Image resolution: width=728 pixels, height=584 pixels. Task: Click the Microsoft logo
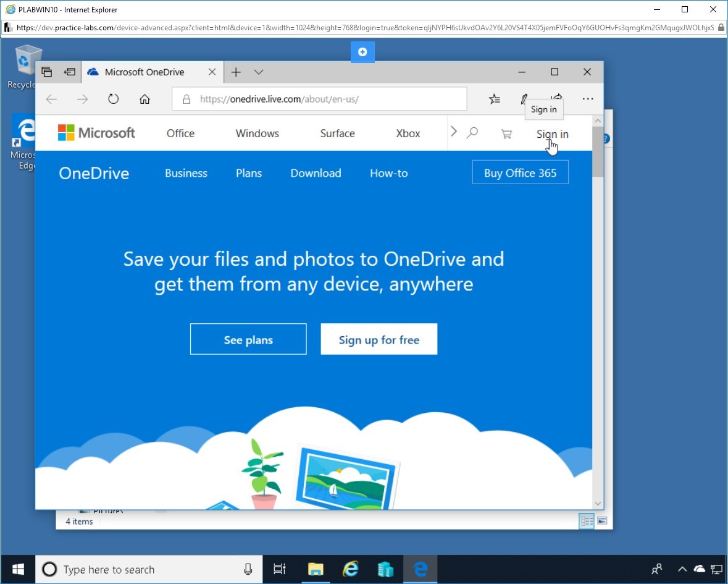(x=96, y=133)
